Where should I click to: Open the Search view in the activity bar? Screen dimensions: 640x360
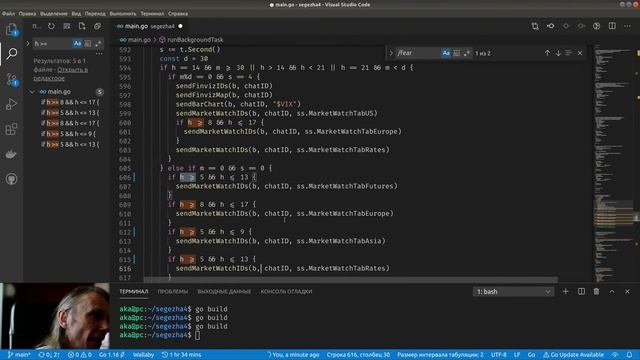pos(11,53)
